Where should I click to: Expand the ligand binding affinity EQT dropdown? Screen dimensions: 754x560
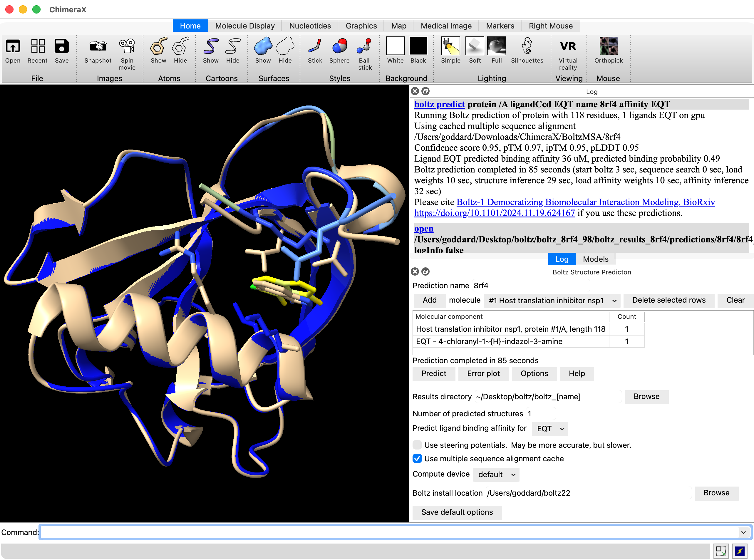pos(549,428)
